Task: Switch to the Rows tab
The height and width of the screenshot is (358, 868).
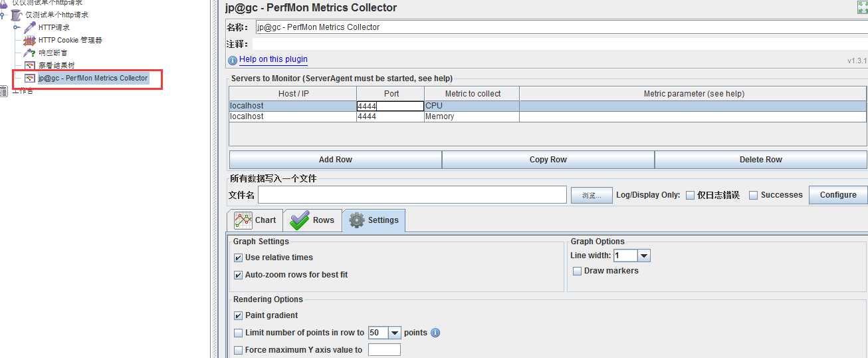Action: pos(312,220)
